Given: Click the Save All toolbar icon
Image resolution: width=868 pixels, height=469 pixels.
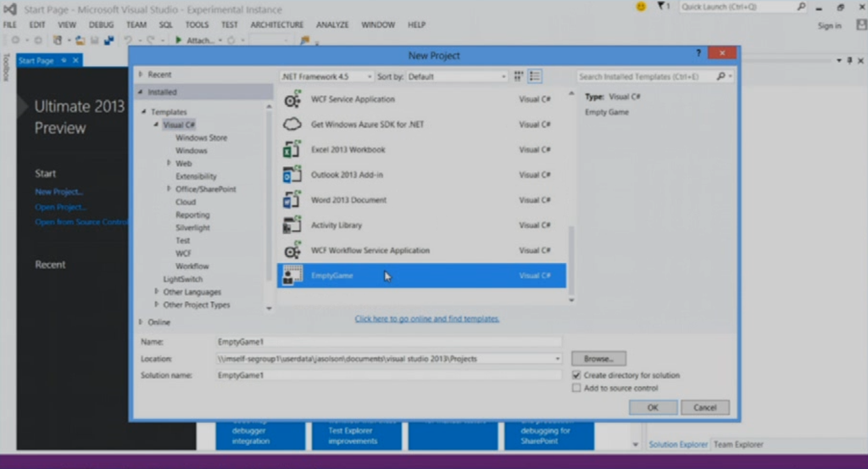Looking at the screenshot, I should pyautogui.click(x=108, y=40).
